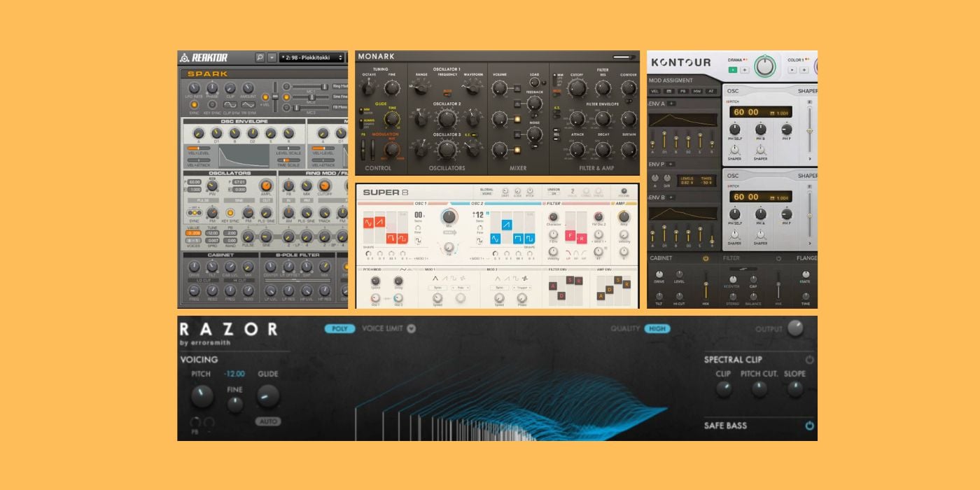Click the green DRAMA assign button in Kontour
The image size is (980, 490).
pos(732,70)
